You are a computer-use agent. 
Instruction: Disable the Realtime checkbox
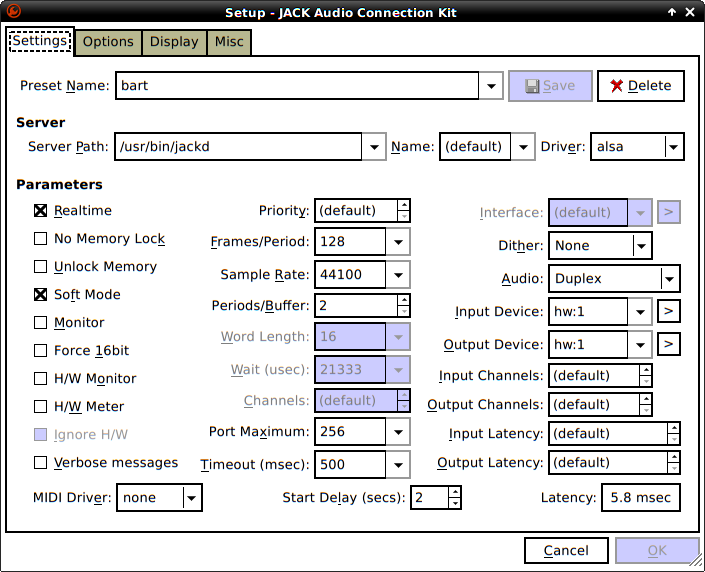click(40, 210)
